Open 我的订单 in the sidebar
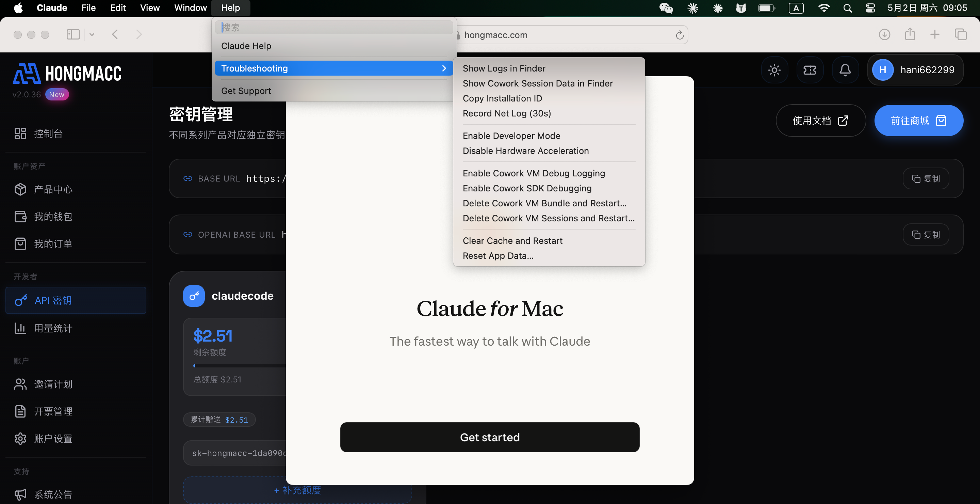Viewport: 980px width, 504px height. click(76, 243)
